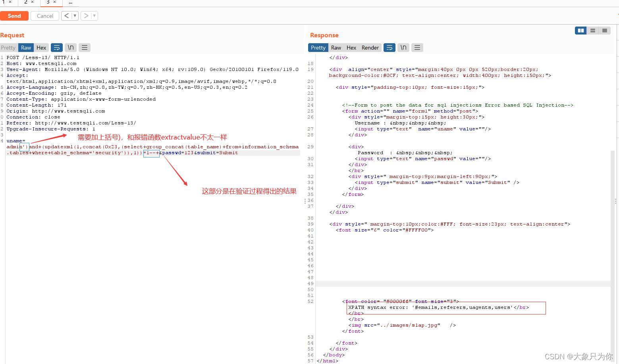Open the extra tabs ellipsis menu

point(71,2)
